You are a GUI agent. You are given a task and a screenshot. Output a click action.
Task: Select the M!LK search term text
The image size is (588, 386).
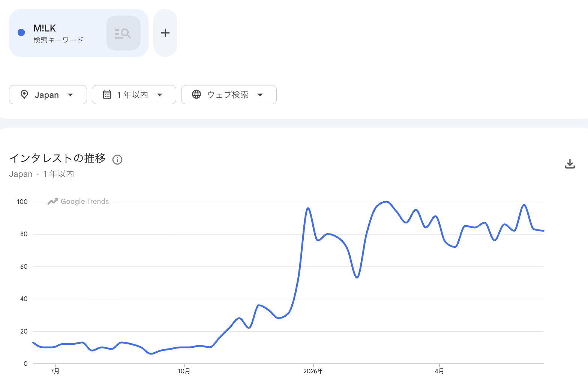point(45,28)
